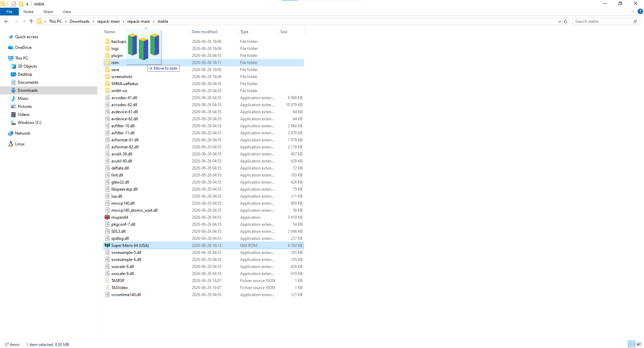644x348 pixels.
Task: Select the lua.dll file icon
Action: (107, 196)
